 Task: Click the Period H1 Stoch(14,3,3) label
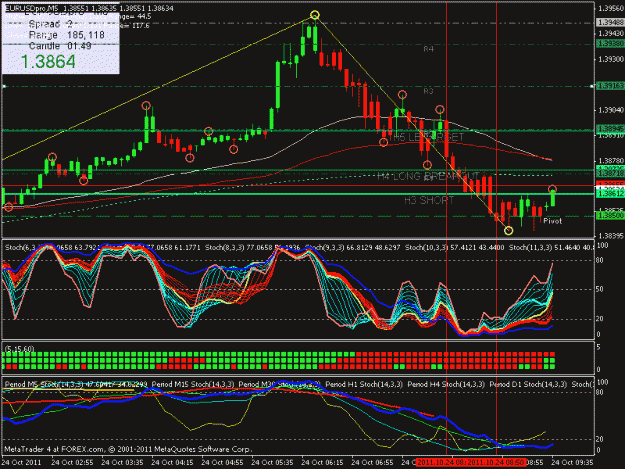(364, 385)
